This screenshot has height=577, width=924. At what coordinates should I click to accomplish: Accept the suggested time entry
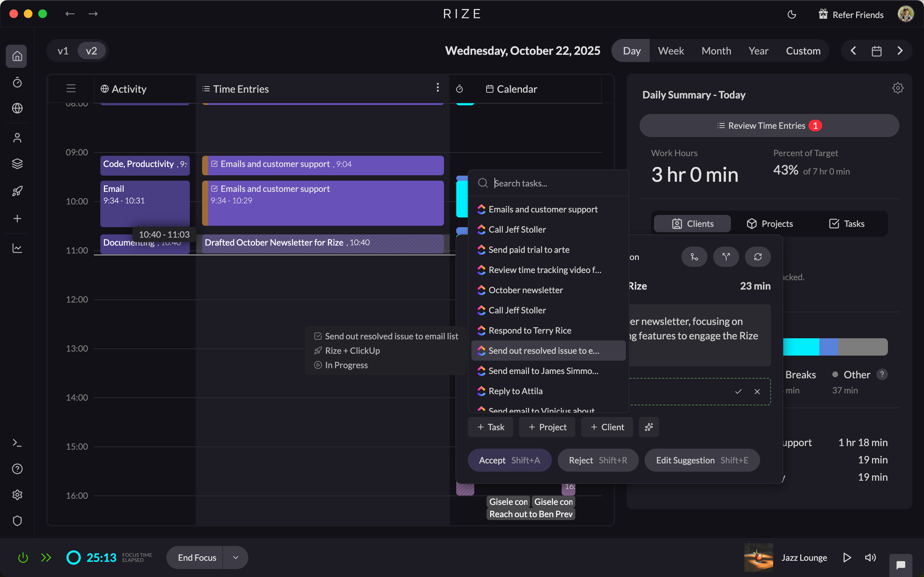(509, 460)
